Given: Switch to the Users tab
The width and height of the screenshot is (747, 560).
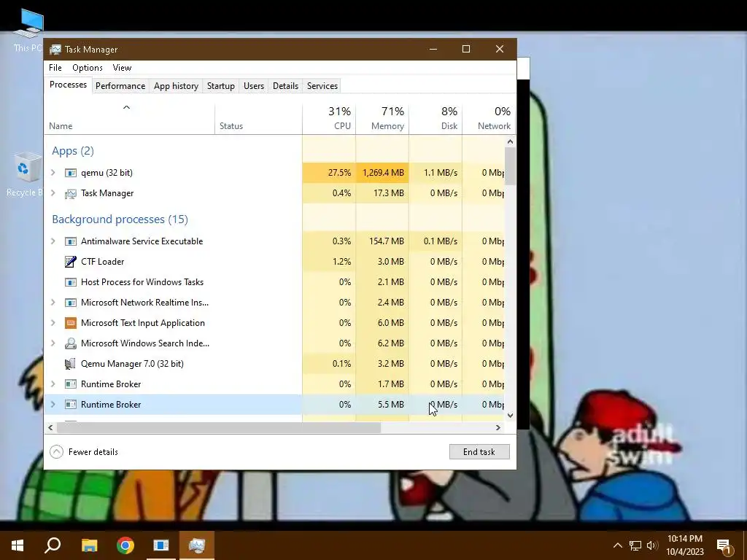Looking at the screenshot, I should (253, 86).
